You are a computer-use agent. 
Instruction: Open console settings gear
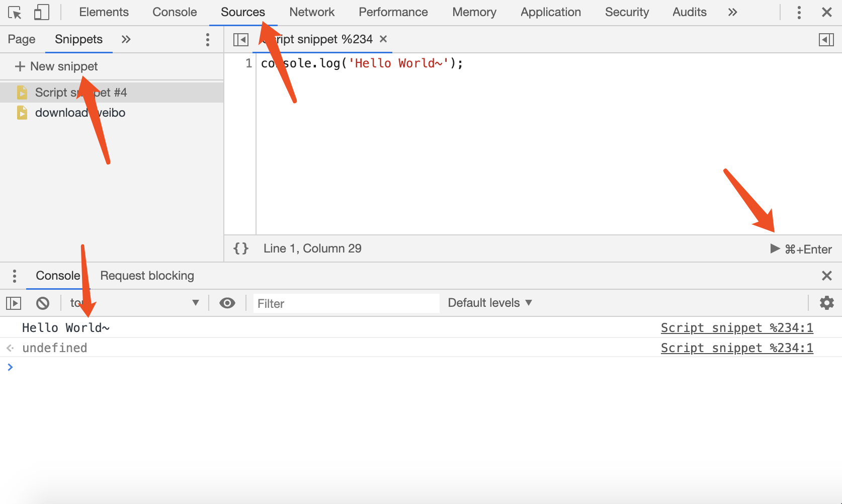click(826, 303)
